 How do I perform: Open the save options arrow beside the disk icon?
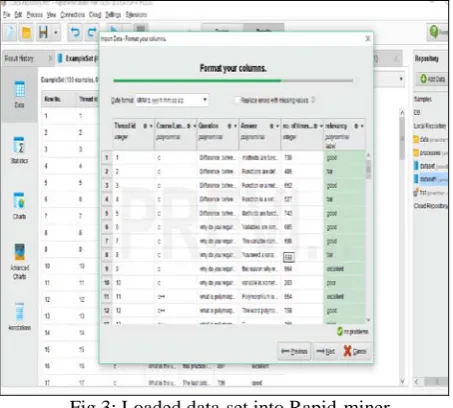coord(56,33)
